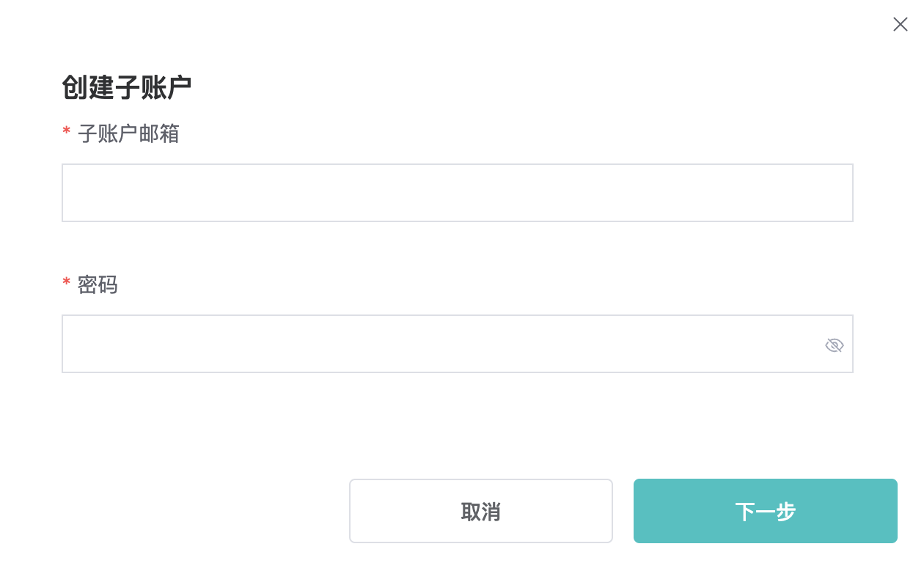The image size is (924, 563).
Task: Click the red asterisk beside 子账户邮箱
Action: pyautogui.click(x=66, y=132)
